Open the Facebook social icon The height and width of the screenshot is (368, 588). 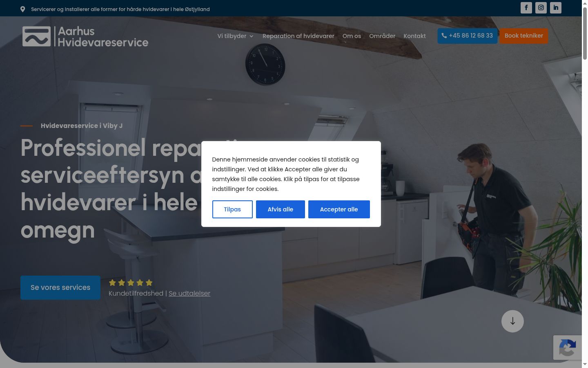tap(526, 8)
